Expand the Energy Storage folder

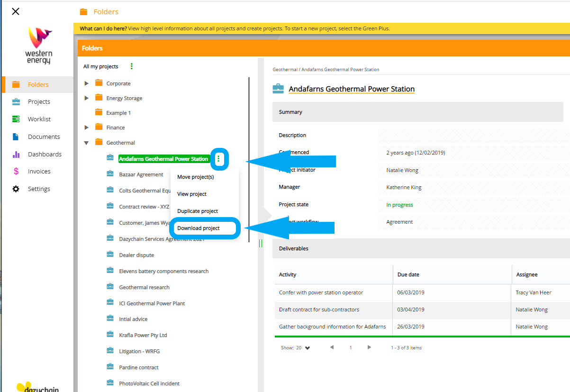[x=86, y=98]
